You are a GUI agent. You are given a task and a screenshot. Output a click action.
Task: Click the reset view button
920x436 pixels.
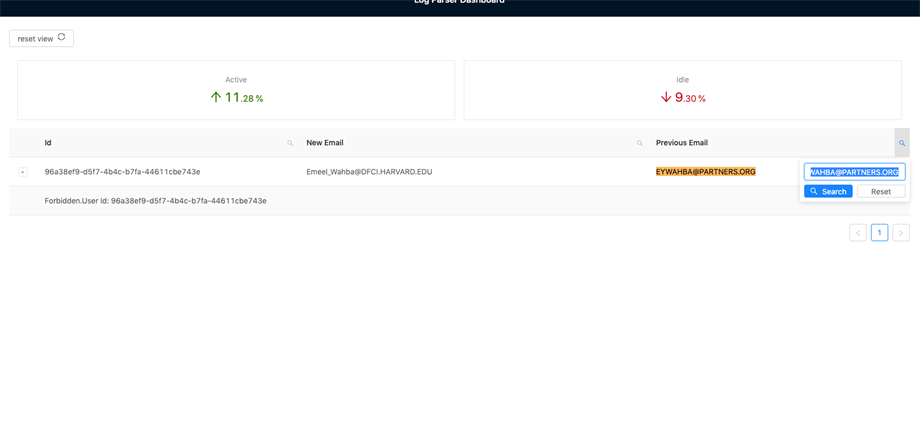click(41, 38)
